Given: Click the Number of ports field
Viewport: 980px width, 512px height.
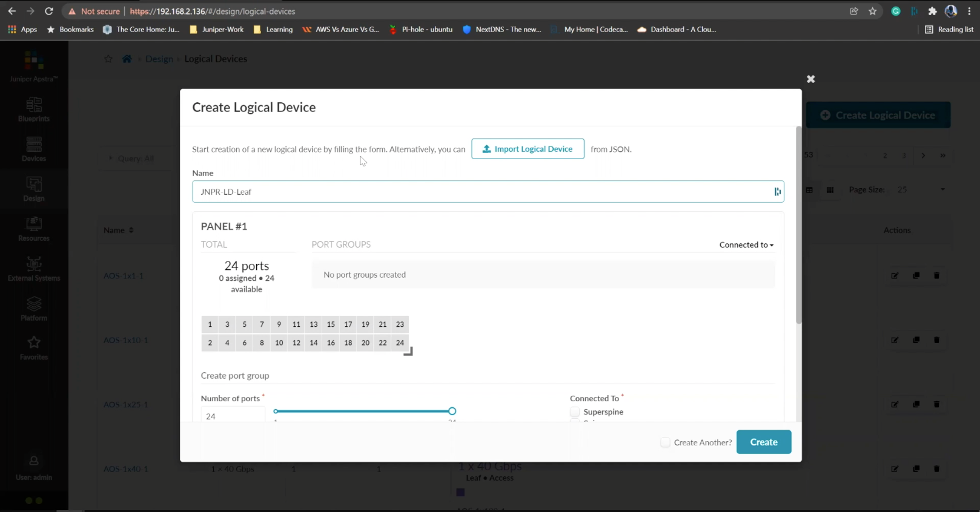Looking at the screenshot, I should click(233, 416).
